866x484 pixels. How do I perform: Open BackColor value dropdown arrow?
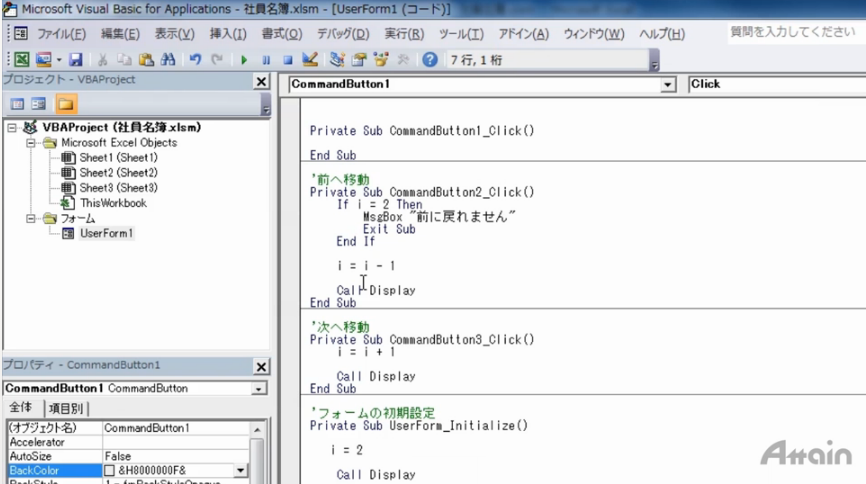tap(240, 471)
